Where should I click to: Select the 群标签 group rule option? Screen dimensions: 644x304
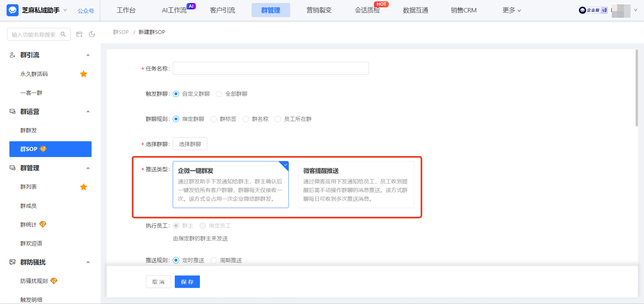point(214,119)
